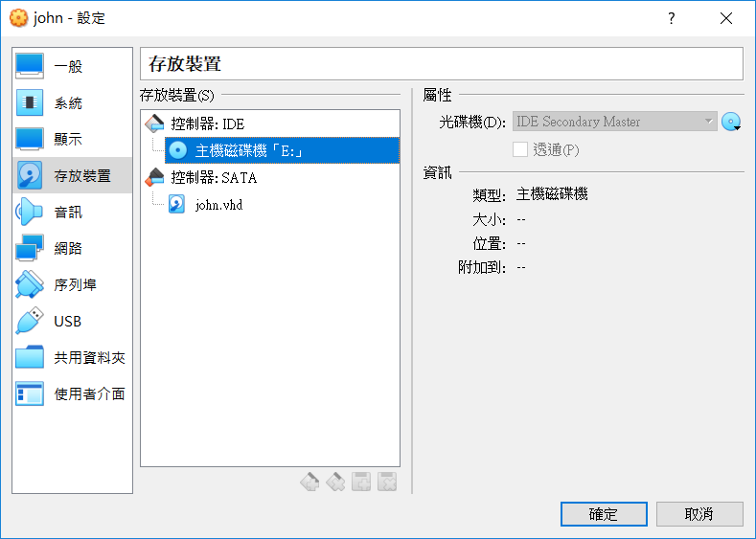Image resolution: width=756 pixels, height=539 pixels.
Task: Click the IDE controller icon
Action: [x=154, y=124]
